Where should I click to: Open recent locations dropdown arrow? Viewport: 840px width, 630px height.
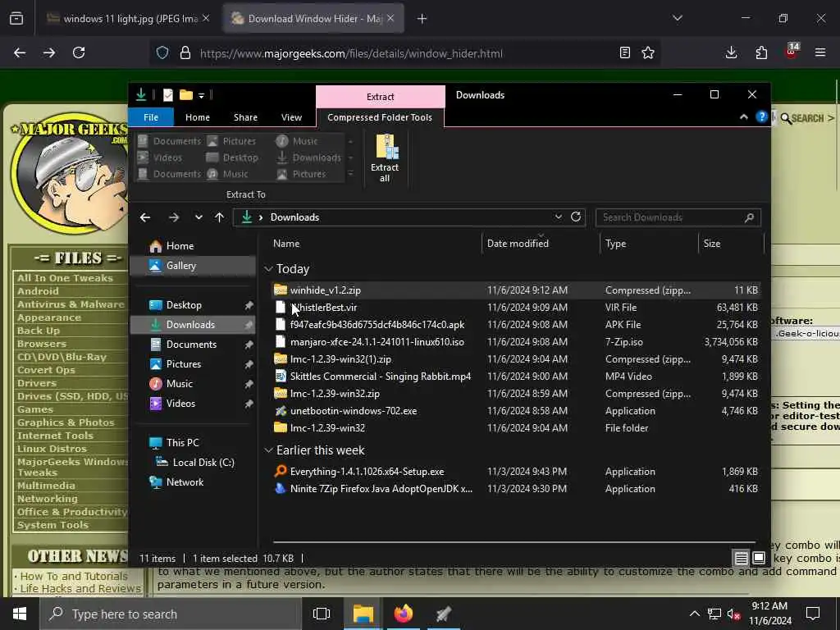[x=199, y=217]
